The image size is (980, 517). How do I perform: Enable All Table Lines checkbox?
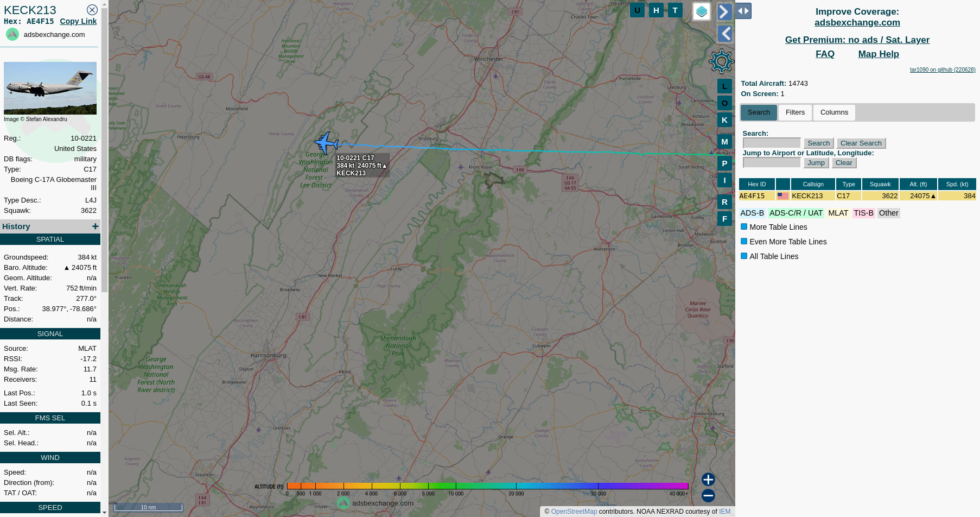click(744, 256)
